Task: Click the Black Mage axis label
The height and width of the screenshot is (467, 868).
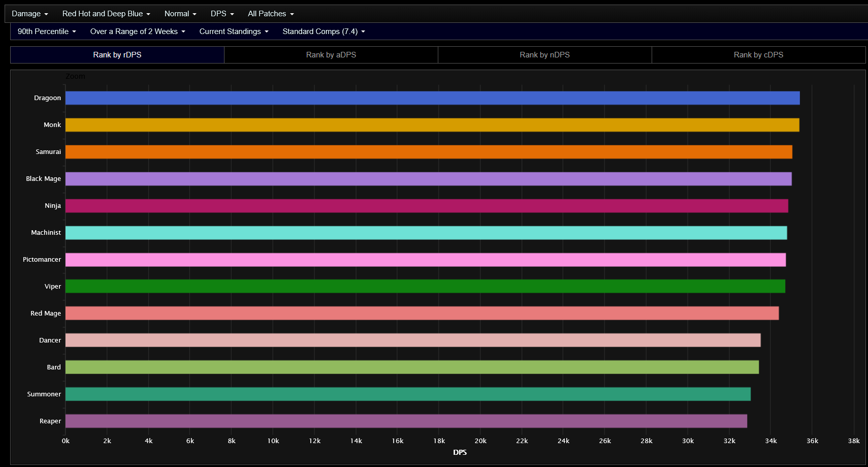Action: click(x=43, y=179)
